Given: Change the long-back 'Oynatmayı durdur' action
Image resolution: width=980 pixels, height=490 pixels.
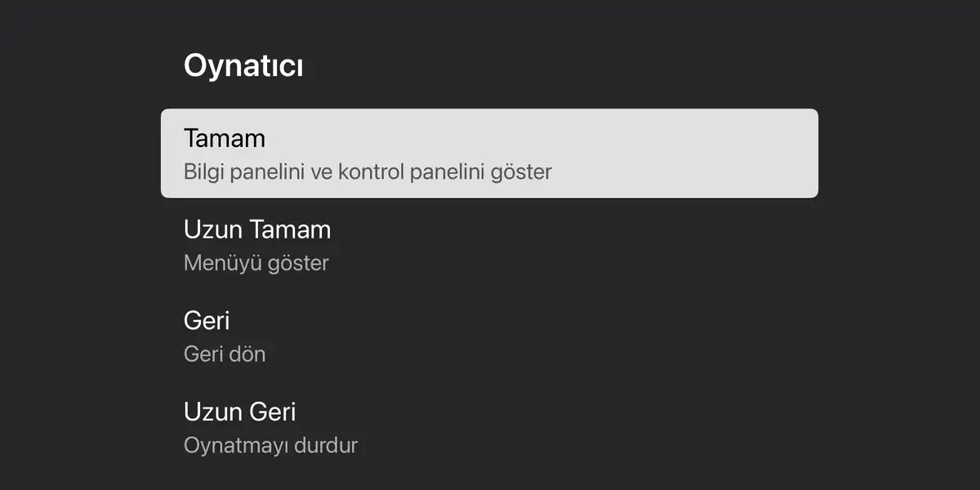Looking at the screenshot, I should (489, 427).
